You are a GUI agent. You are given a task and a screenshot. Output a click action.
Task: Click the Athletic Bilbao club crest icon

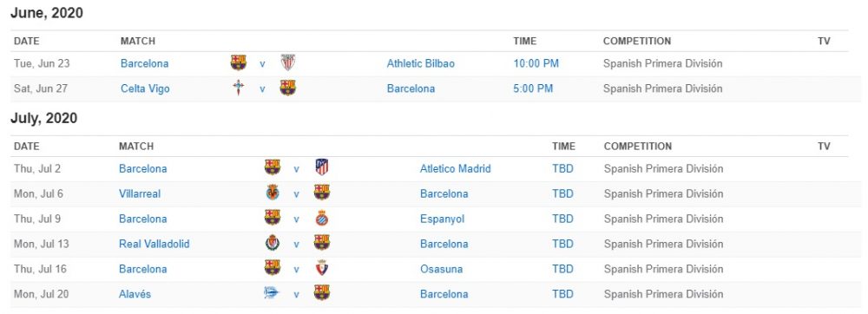click(x=288, y=62)
